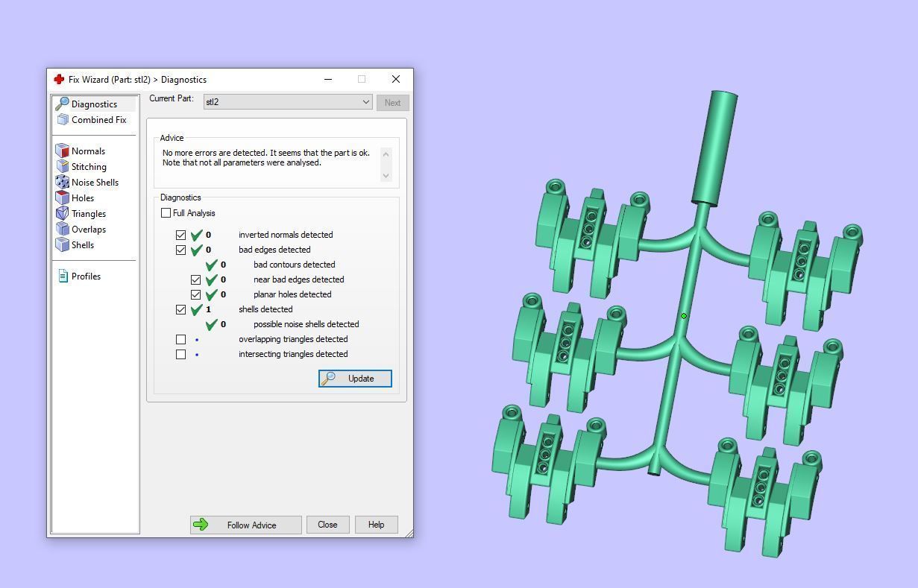This screenshot has height=588, width=918.
Task: Click the green point marker on the sprue
Action: 684,316
